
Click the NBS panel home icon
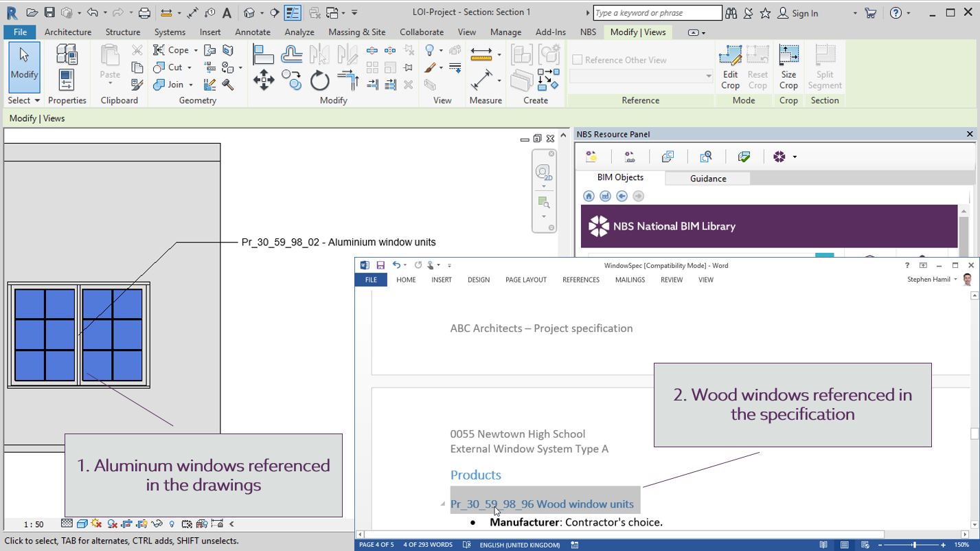(x=589, y=196)
